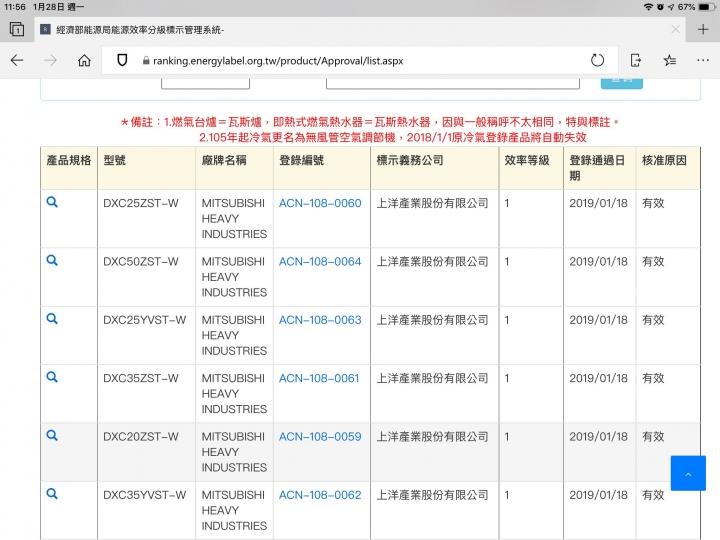
Task: Open registration link ACN-108-0061
Action: (x=319, y=378)
